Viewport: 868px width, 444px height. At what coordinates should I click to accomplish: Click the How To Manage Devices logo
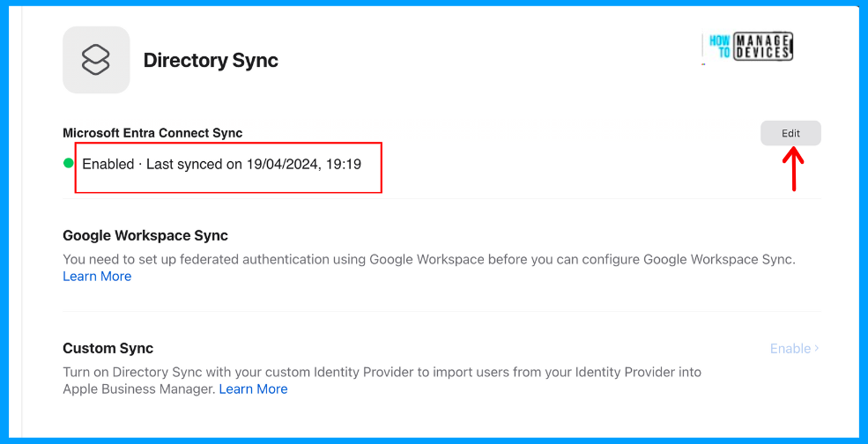pyautogui.click(x=749, y=47)
